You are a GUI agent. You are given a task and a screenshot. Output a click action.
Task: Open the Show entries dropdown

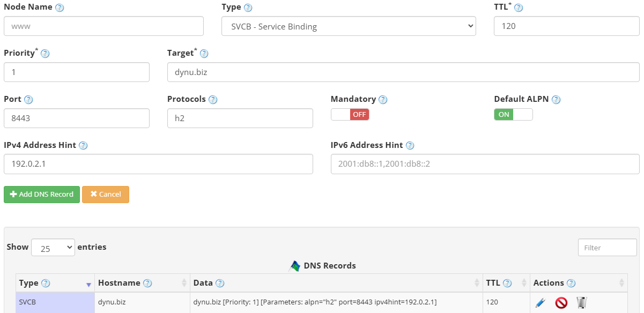(x=53, y=247)
